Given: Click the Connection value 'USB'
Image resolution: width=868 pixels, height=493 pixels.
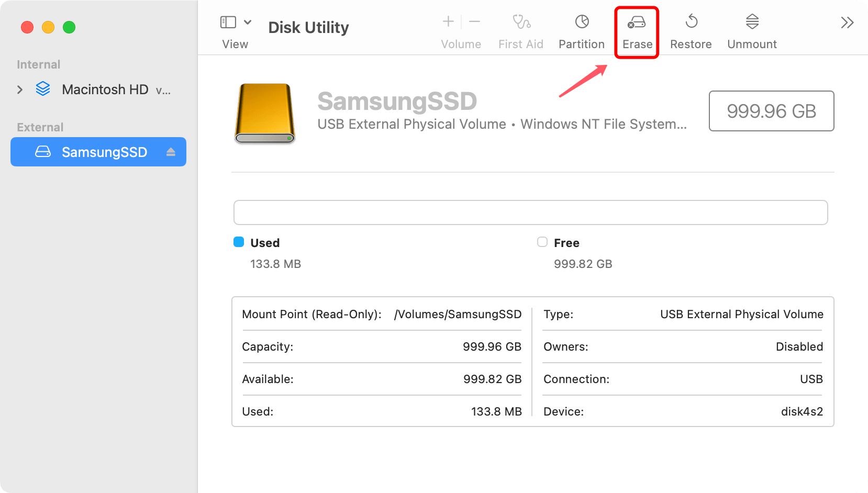Looking at the screenshot, I should point(811,379).
